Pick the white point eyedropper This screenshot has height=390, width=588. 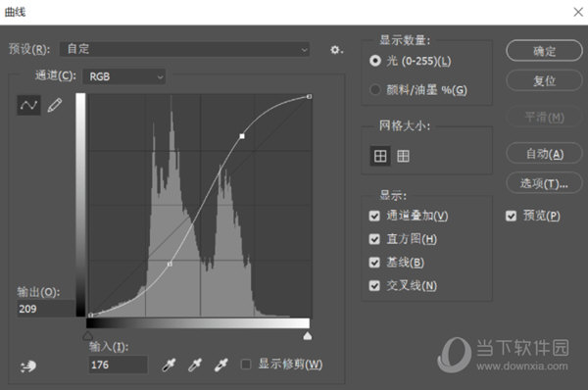(220, 365)
